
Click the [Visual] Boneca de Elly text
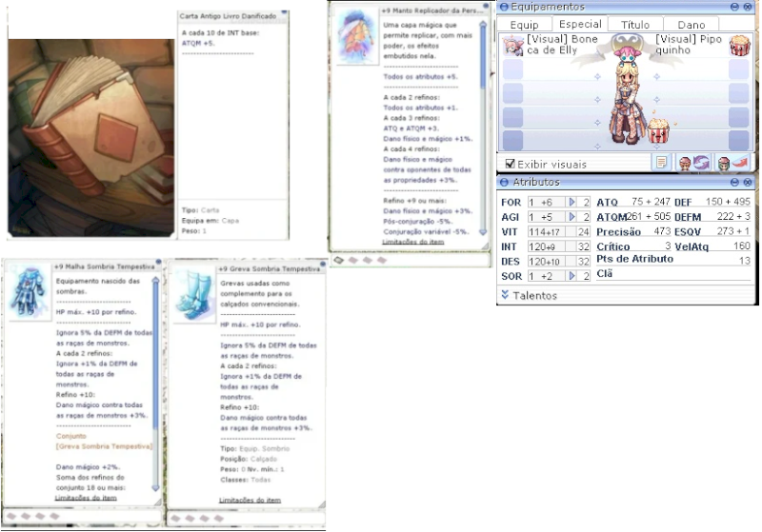[x=562, y=44]
